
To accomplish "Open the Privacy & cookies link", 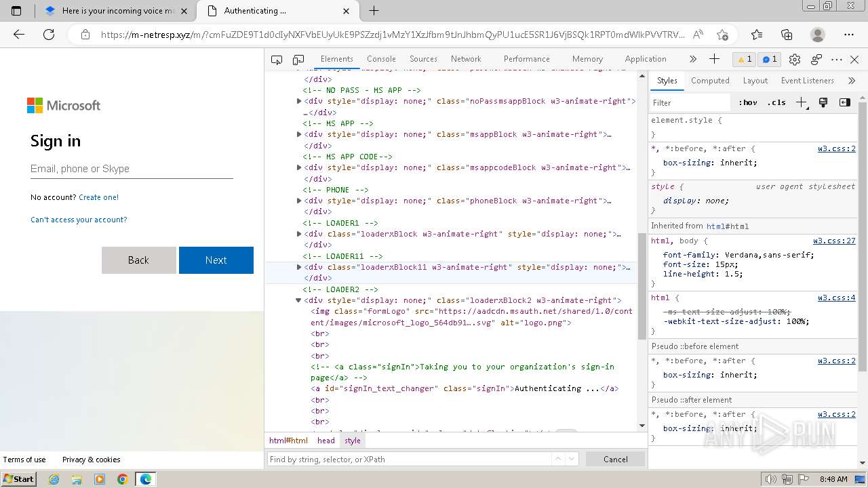I will pyautogui.click(x=92, y=460).
